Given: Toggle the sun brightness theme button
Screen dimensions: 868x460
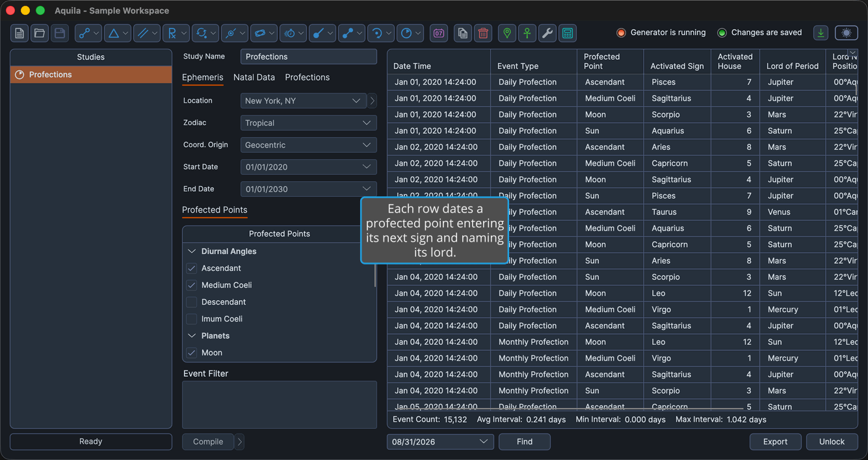Looking at the screenshot, I should tap(846, 32).
